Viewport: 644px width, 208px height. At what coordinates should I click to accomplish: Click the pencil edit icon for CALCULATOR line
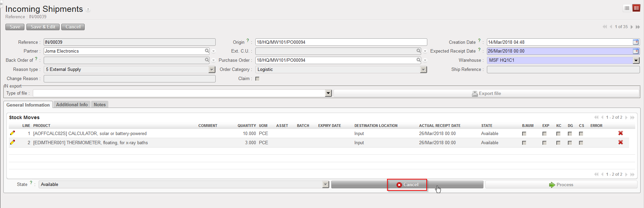coord(13,133)
